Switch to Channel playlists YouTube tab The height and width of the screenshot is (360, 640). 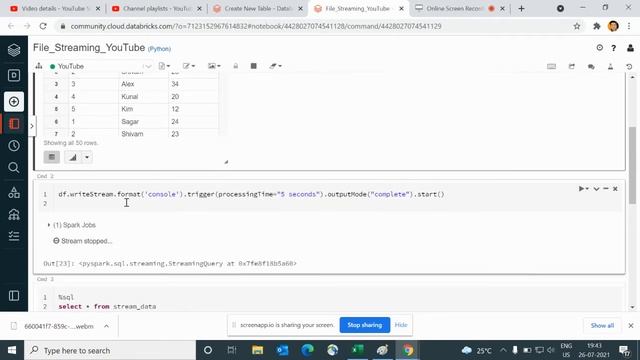(x=157, y=8)
